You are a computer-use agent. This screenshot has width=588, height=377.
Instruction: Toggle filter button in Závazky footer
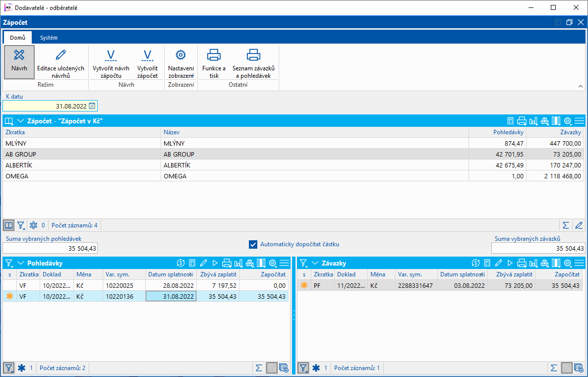303,368
